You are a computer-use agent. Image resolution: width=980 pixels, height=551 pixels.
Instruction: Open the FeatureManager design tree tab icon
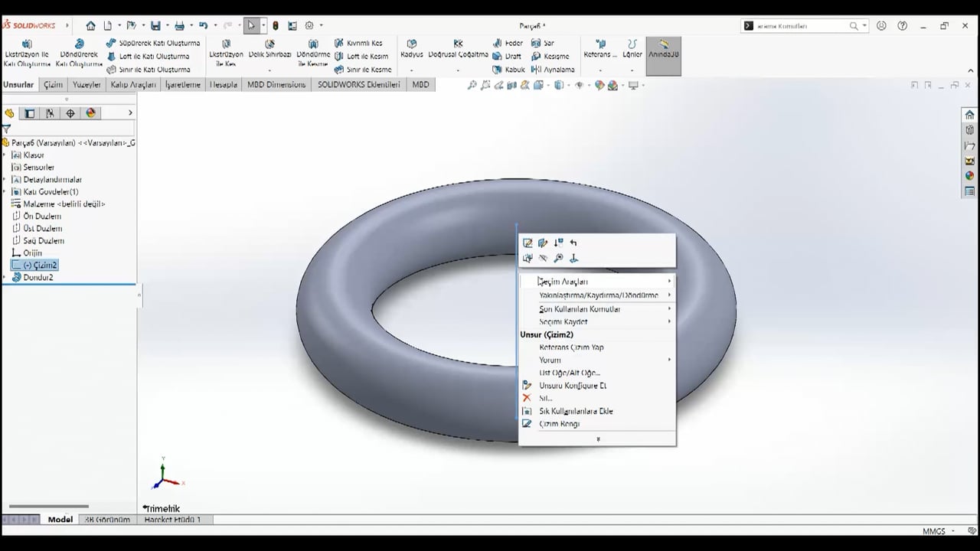click(9, 113)
